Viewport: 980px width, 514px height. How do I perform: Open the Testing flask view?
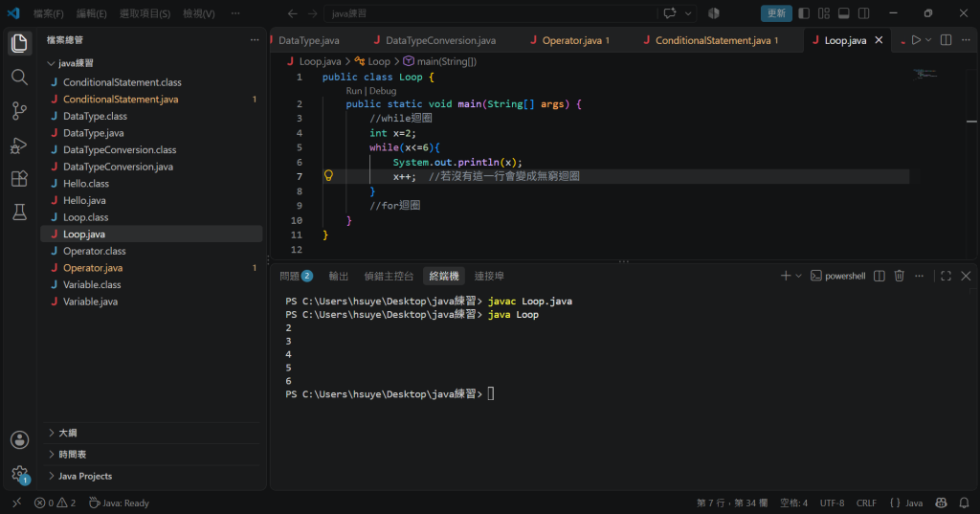pyautogui.click(x=19, y=212)
